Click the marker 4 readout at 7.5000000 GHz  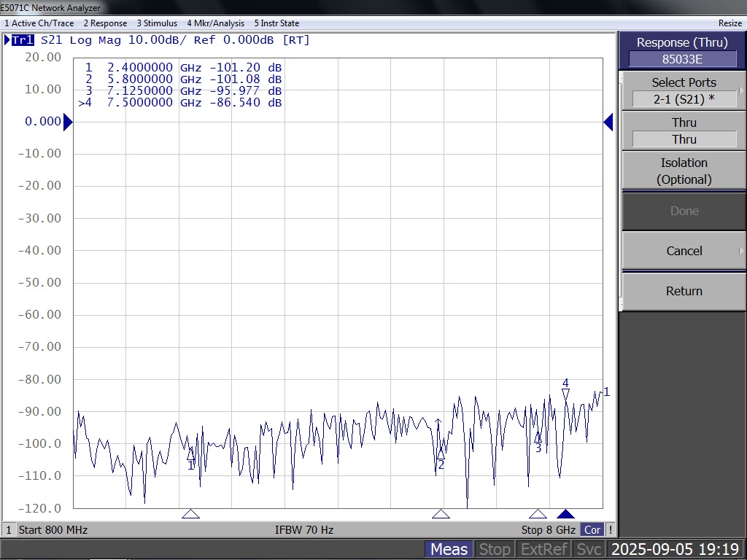click(180, 102)
